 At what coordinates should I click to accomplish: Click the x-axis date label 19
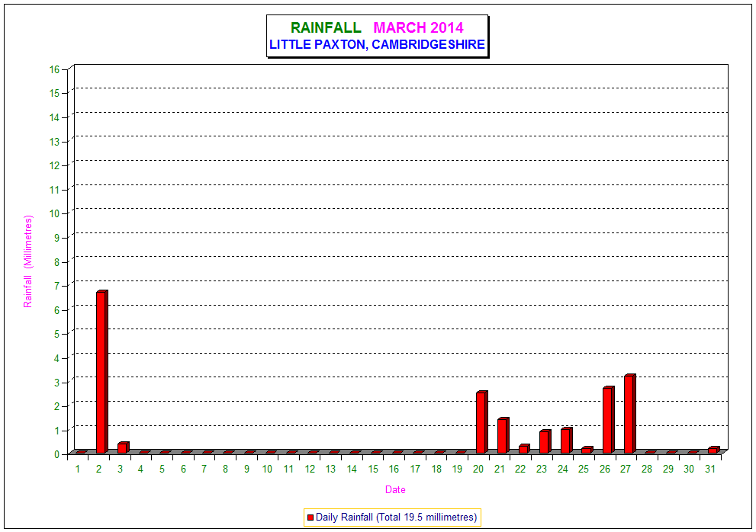point(457,469)
